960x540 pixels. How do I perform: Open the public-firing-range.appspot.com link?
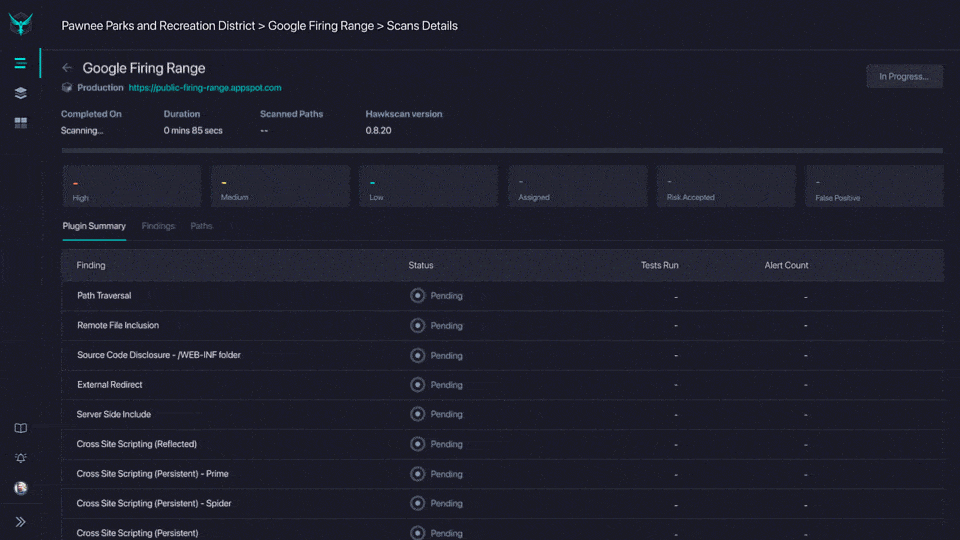(204, 88)
